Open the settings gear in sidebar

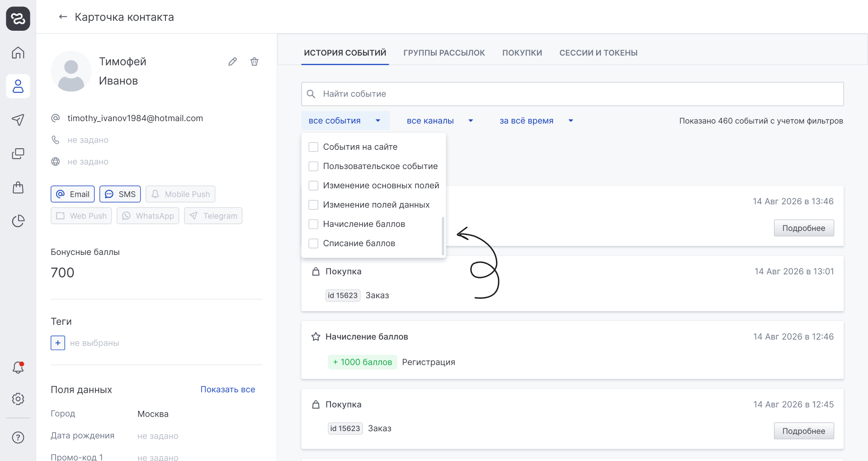click(x=18, y=399)
